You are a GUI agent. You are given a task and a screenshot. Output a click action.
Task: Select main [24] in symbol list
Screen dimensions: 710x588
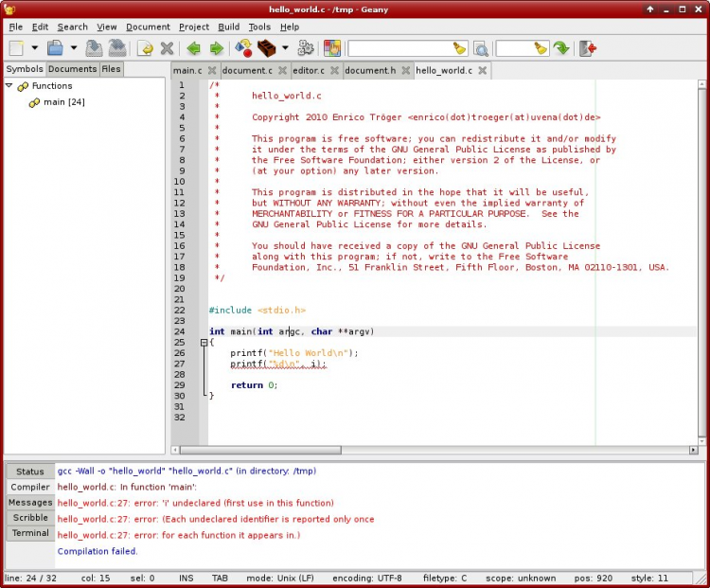point(63,102)
